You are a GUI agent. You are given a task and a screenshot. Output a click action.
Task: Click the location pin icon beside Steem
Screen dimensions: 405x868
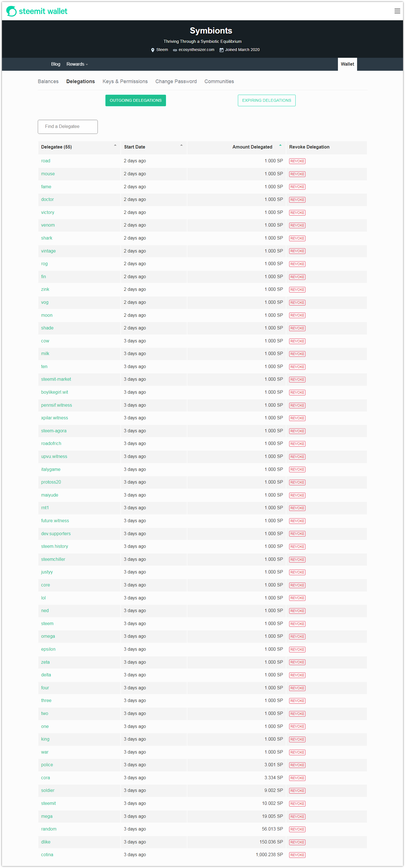coord(153,50)
